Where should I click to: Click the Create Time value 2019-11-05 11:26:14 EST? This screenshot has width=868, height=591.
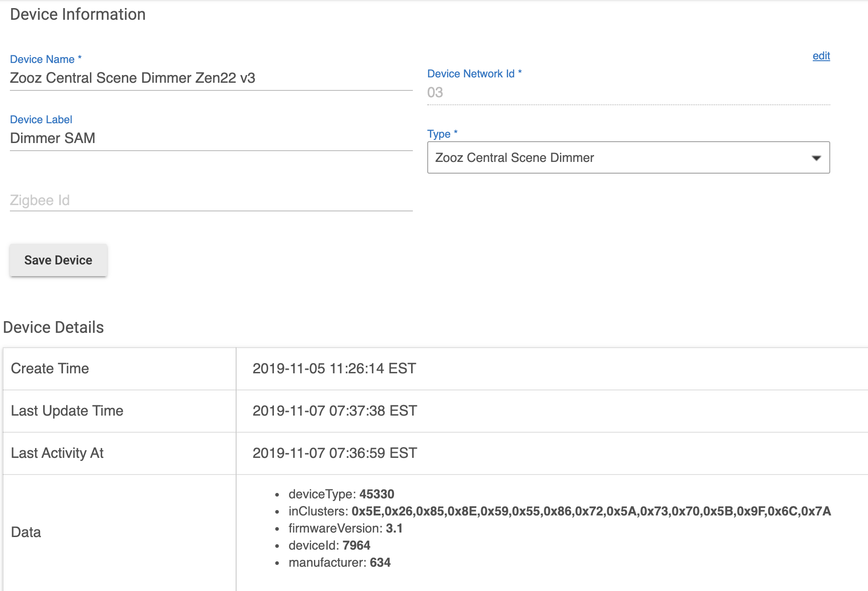click(x=334, y=368)
